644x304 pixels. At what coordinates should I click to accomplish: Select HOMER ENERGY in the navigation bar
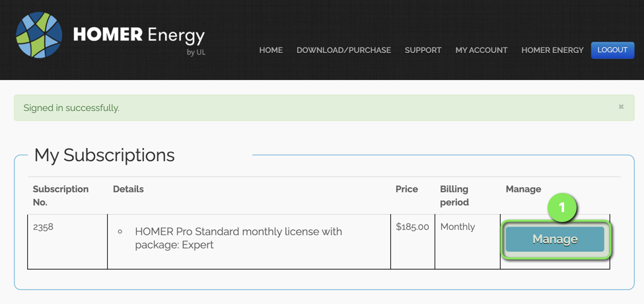pyautogui.click(x=552, y=50)
